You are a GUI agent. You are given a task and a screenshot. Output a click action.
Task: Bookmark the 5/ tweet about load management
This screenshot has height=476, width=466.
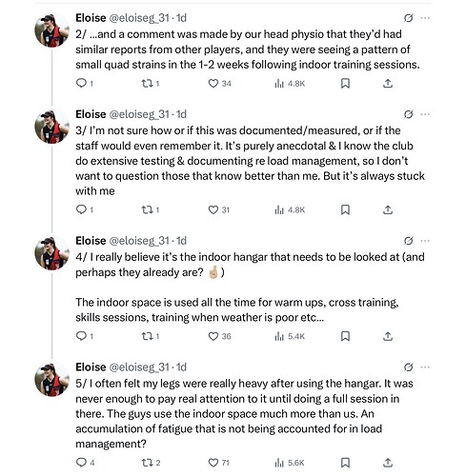(345, 463)
